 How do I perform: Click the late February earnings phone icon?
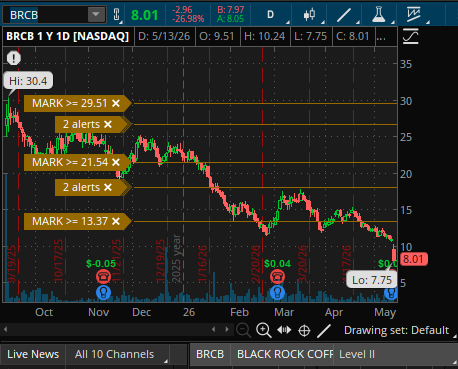pyautogui.click(x=277, y=277)
